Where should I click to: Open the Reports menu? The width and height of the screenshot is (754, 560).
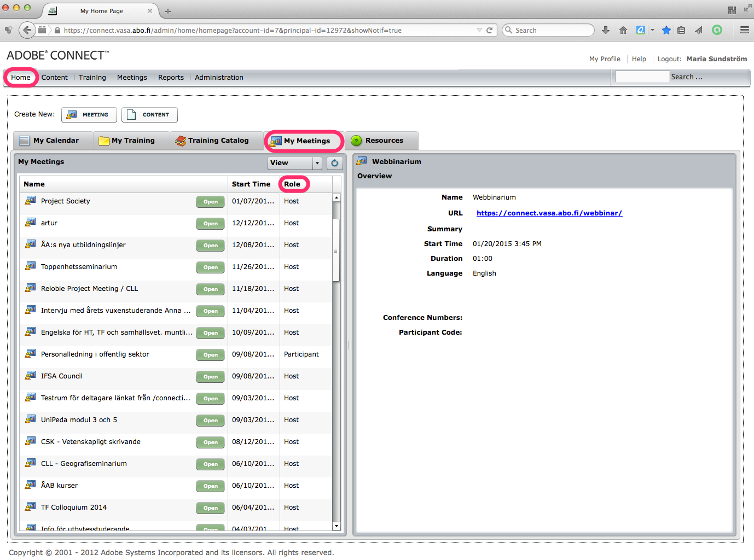click(x=171, y=77)
